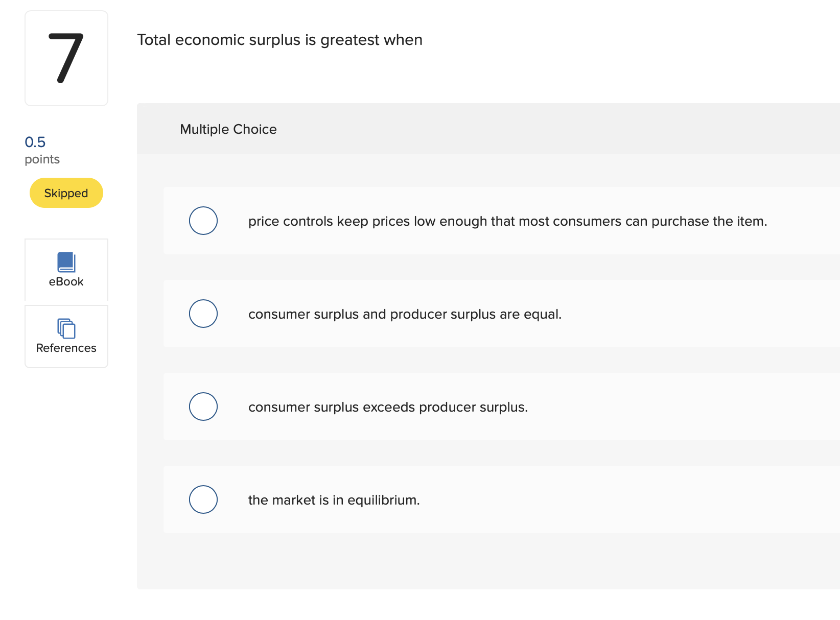
Task: Select the question number 7 box
Action: 66,58
